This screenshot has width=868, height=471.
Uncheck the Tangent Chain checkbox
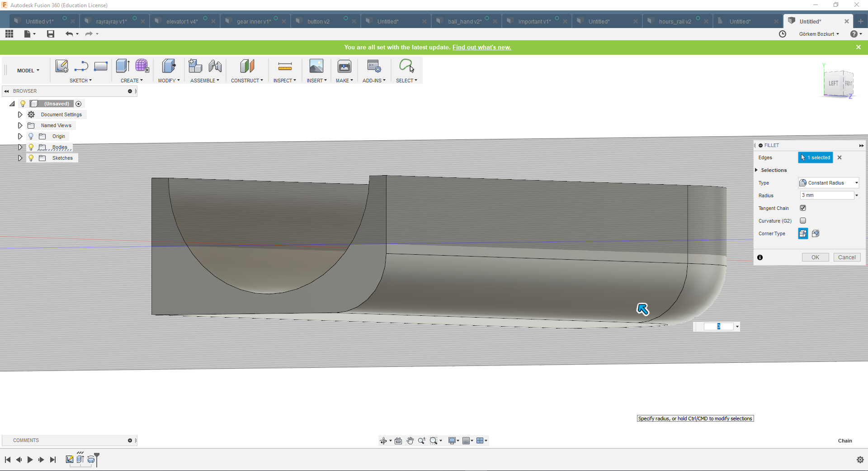point(803,208)
